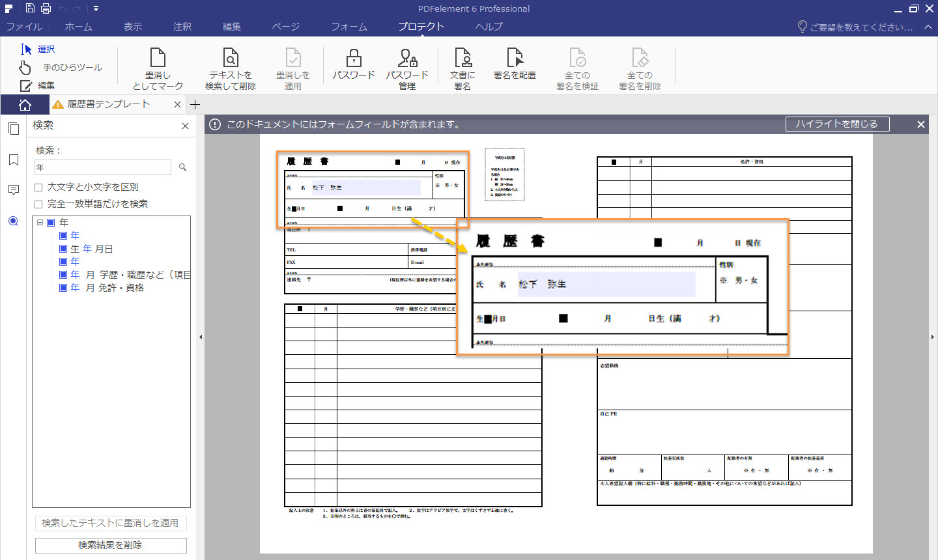938x560 pixels.
Task: Open the ファイル menu
Action: coord(24,27)
